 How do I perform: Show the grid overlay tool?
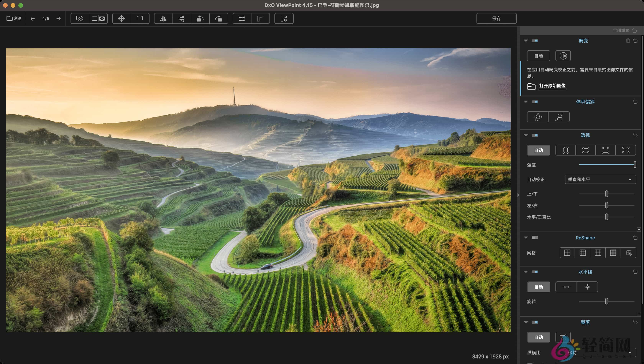point(242,18)
